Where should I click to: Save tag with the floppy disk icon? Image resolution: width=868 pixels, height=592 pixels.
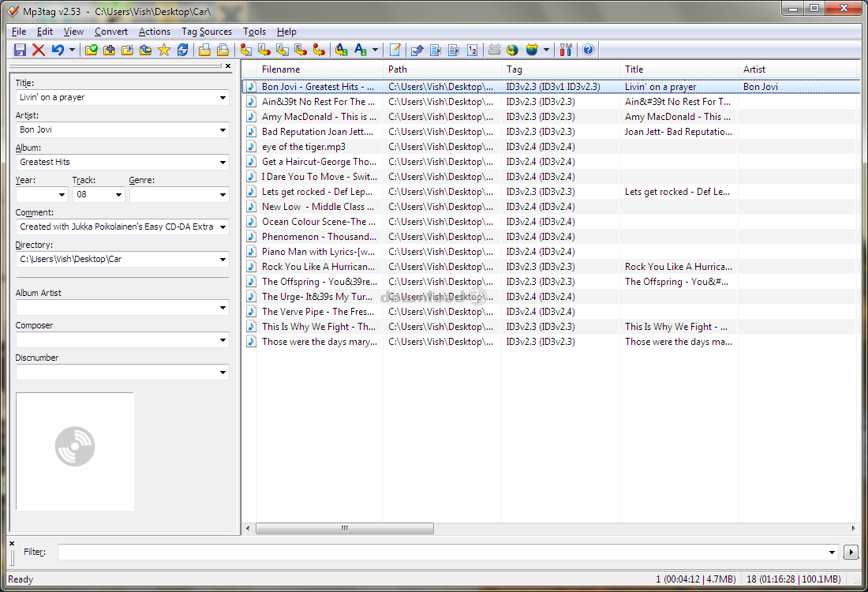point(20,50)
